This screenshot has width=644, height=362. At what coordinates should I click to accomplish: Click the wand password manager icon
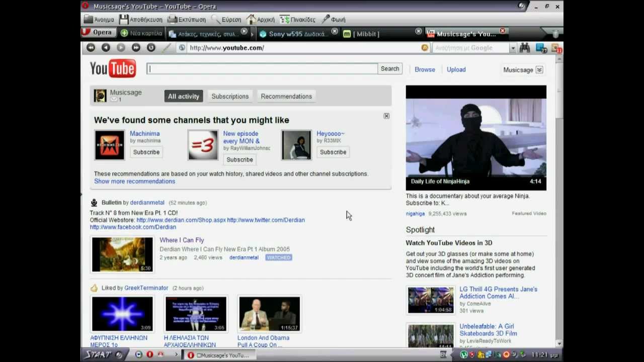coord(167,48)
